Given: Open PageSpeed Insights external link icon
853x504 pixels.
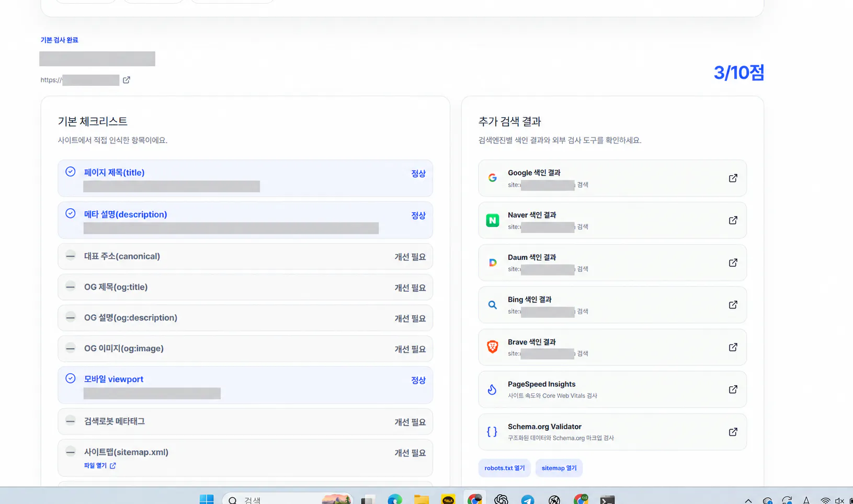Looking at the screenshot, I should coord(733,390).
